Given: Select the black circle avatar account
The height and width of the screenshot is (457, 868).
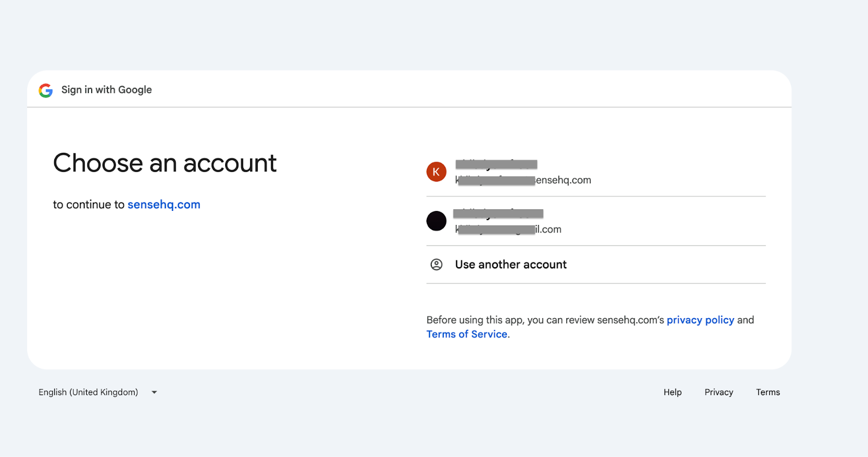Looking at the screenshot, I should 436,221.
